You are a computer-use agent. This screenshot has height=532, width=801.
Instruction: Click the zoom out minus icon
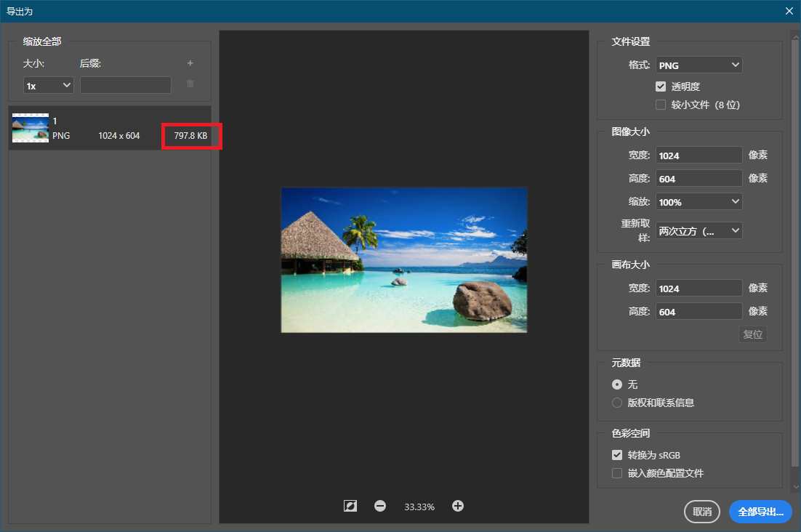(x=380, y=506)
